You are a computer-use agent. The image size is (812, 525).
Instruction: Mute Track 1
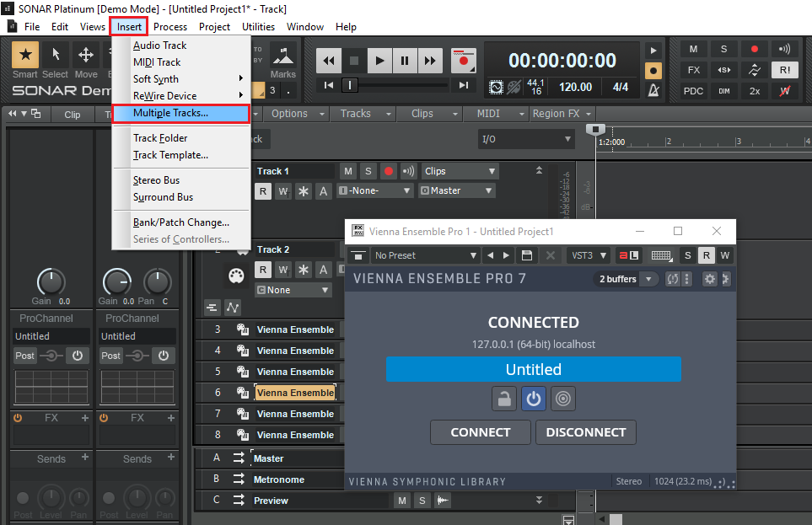348,171
